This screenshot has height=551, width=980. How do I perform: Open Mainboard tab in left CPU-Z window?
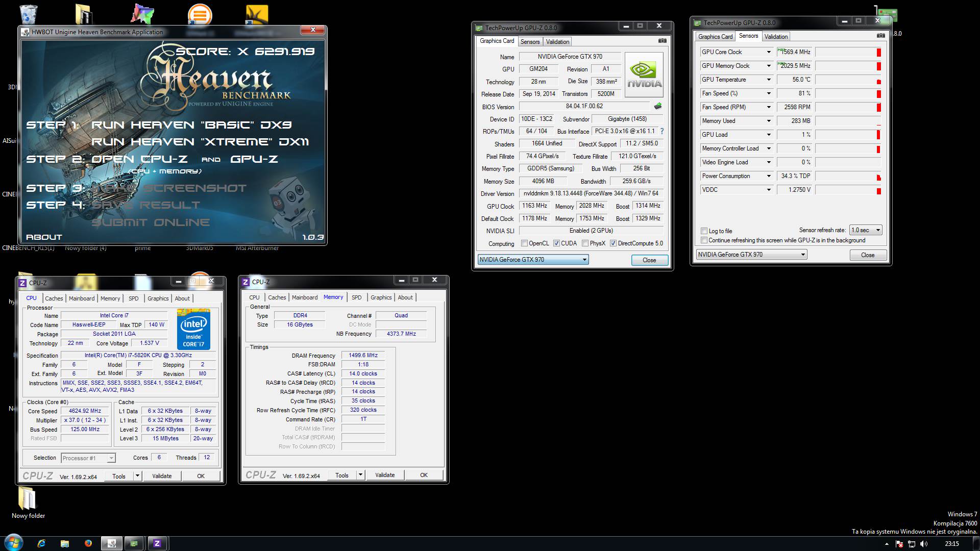[82, 298]
